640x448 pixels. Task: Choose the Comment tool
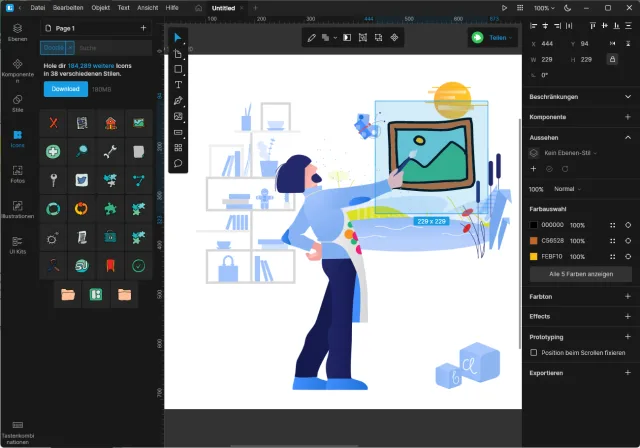tap(178, 163)
